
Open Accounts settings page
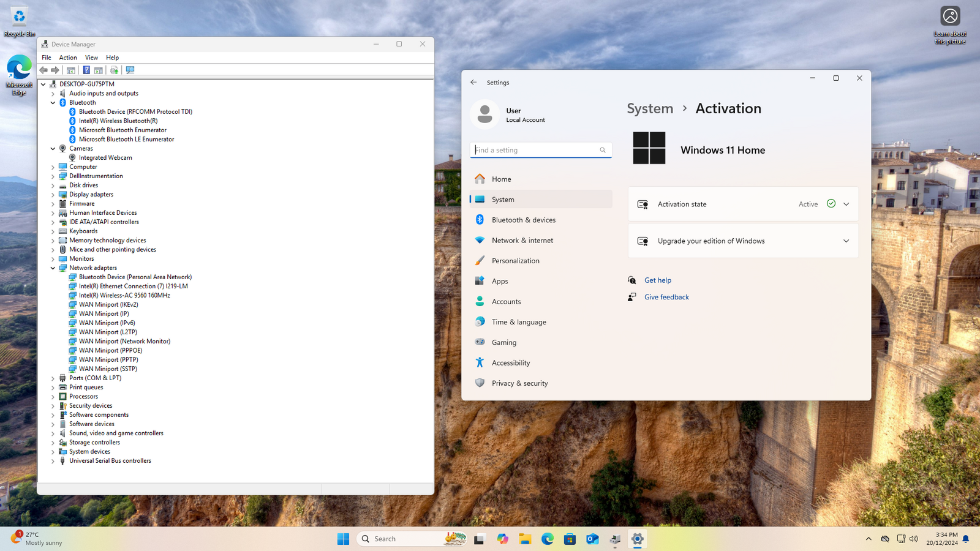click(541, 301)
